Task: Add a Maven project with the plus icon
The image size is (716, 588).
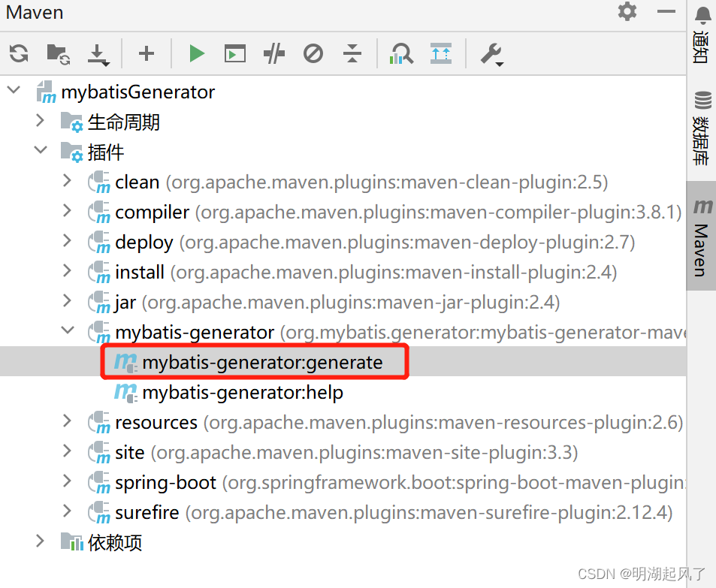Action: pyautogui.click(x=146, y=53)
